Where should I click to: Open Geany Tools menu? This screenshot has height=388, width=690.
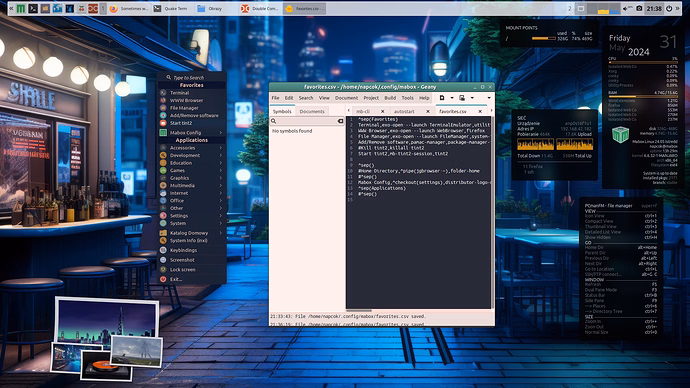407,98
